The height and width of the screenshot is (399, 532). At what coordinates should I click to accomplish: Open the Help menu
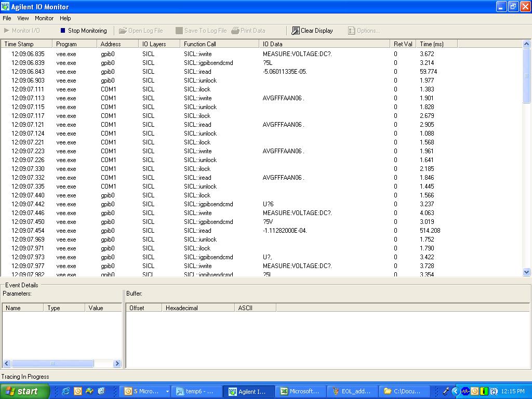[x=65, y=18]
